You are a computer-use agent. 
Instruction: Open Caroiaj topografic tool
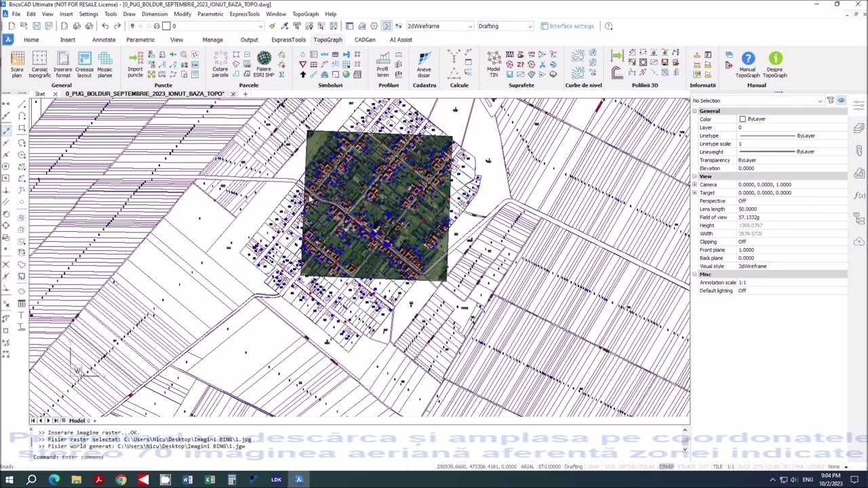click(39, 64)
